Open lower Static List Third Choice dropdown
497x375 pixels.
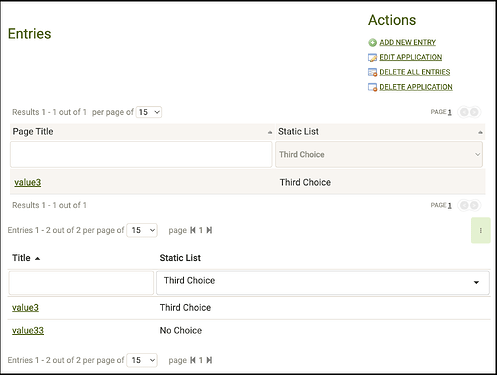(x=323, y=283)
